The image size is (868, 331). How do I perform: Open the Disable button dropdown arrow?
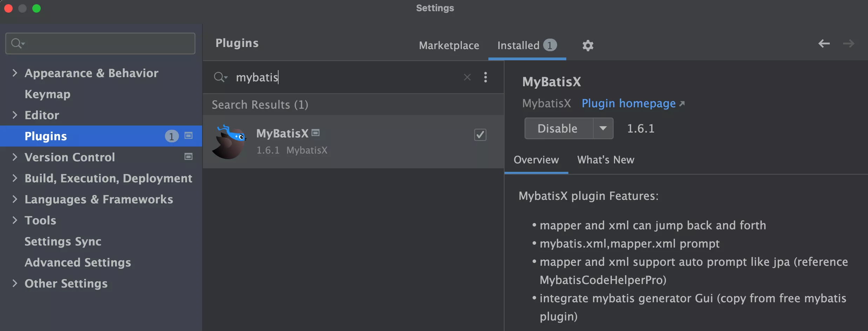[603, 128]
